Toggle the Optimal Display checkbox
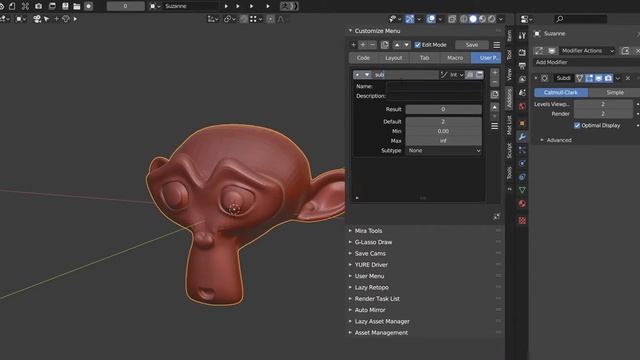The width and height of the screenshot is (640, 360). tap(577, 125)
